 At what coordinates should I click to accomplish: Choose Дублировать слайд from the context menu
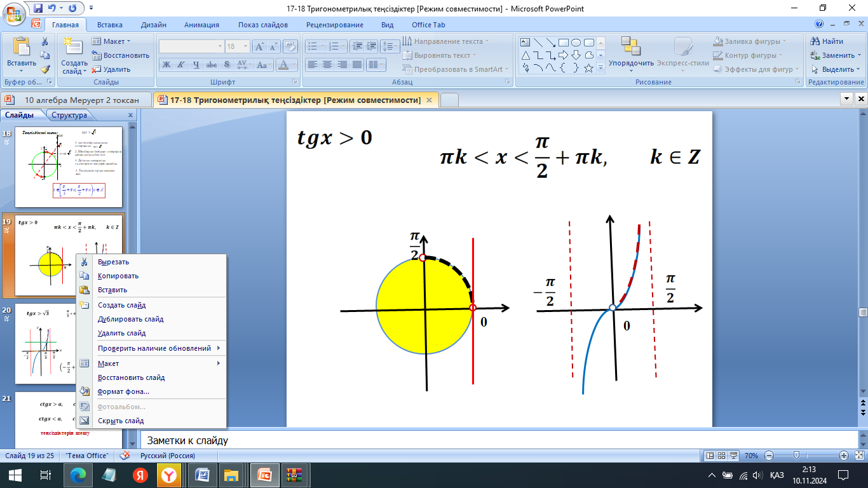click(x=130, y=319)
